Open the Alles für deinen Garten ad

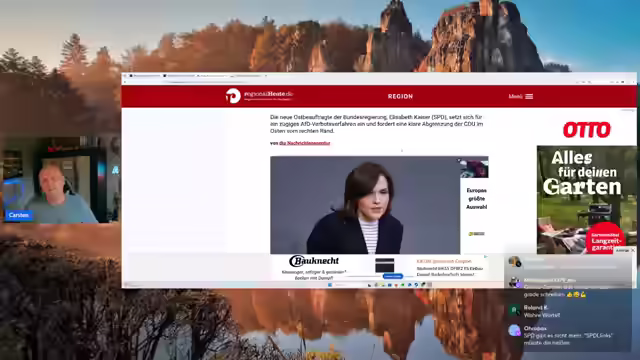(586, 200)
